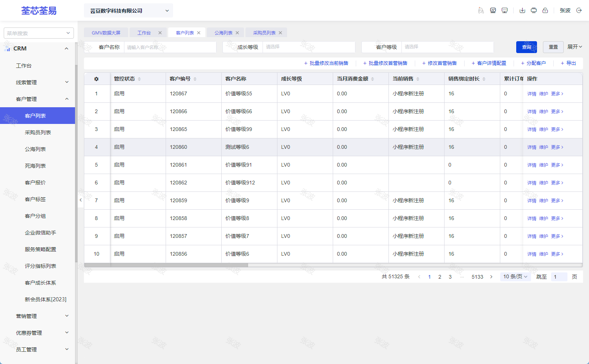This screenshot has height=364, width=589.
Task: Close the 客户列表 tab
Action: (199, 33)
